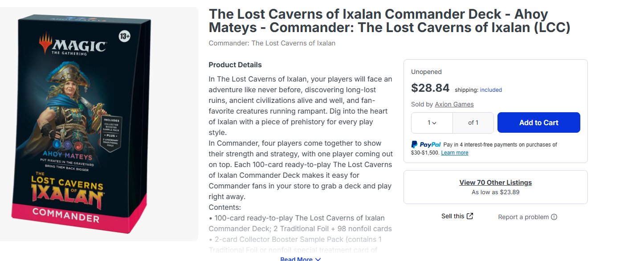Click the 'As low as $23.89' text
Image resolution: width=644 pixels, height=261 pixels.
[495, 192]
